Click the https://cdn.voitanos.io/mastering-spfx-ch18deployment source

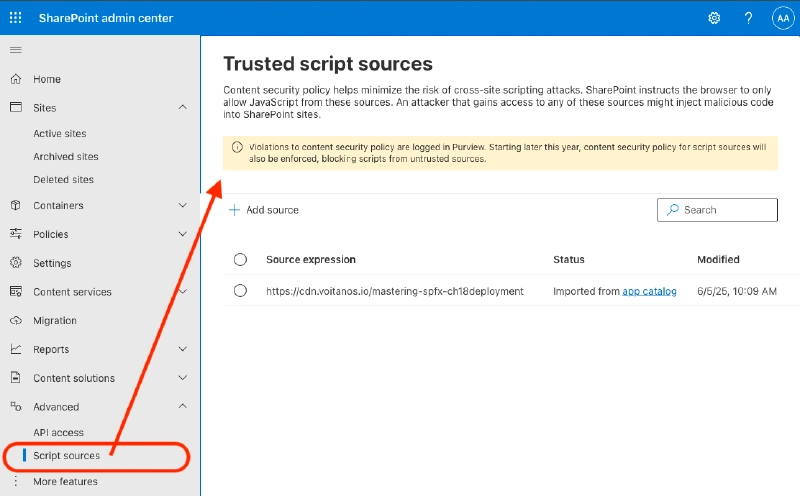(395, 291)
